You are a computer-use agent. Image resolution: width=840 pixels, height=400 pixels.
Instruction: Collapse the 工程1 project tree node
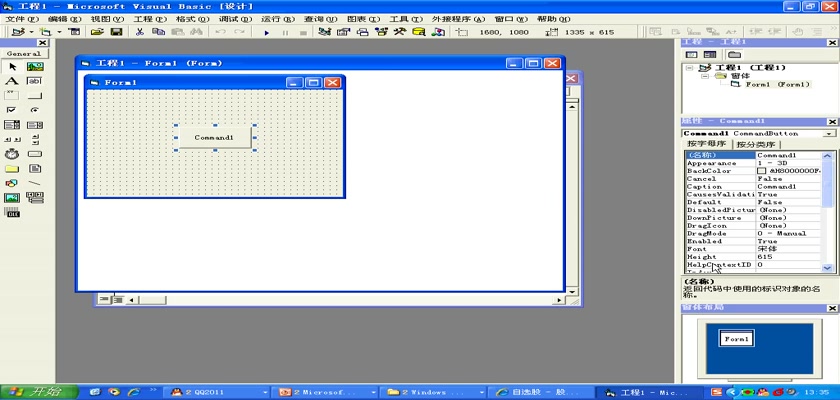(x=690, y=68)
